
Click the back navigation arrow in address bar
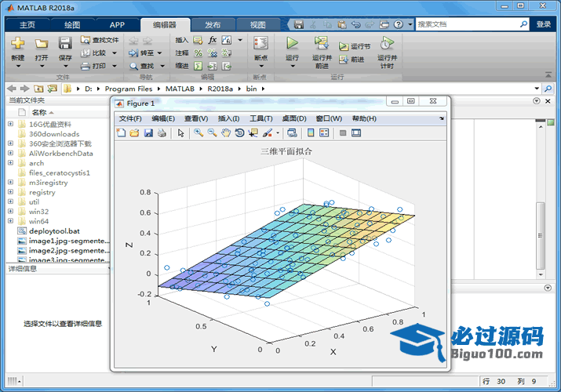click(12, 89)
